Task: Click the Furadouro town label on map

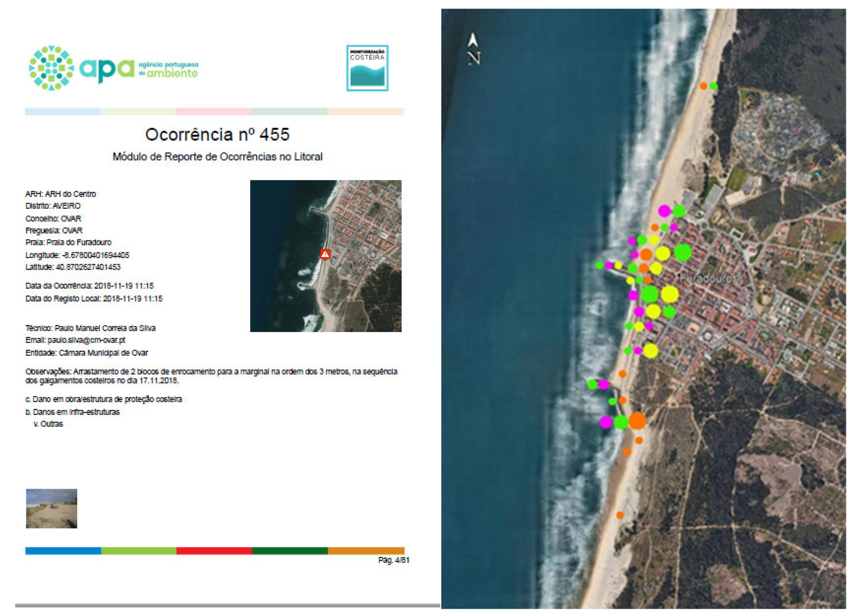Action: pos(706,279)
